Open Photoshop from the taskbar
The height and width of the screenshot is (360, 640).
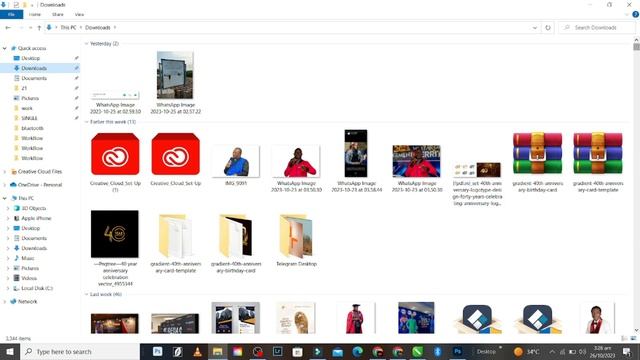[157, 351]
